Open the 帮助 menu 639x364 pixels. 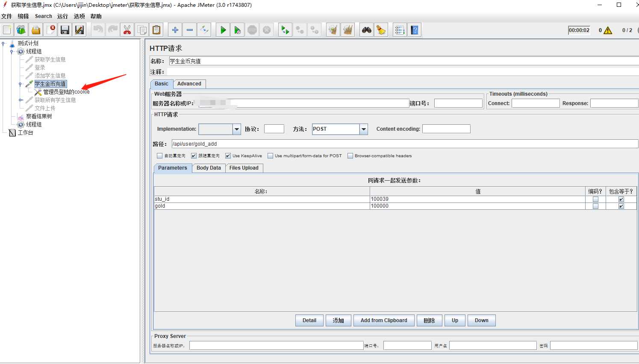click(96, 16)
